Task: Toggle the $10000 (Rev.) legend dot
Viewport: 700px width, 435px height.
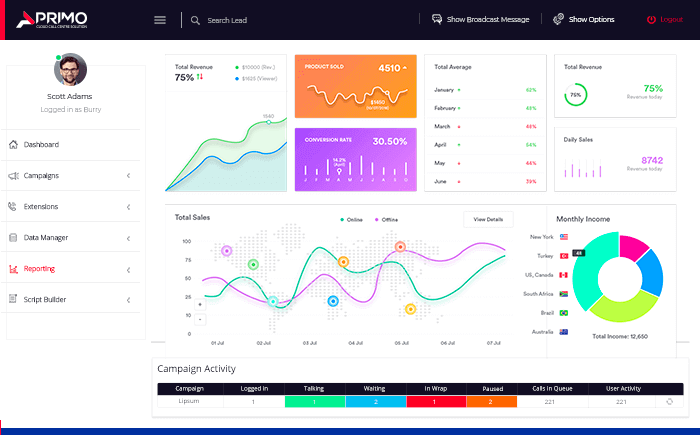Action: (237, 67)
